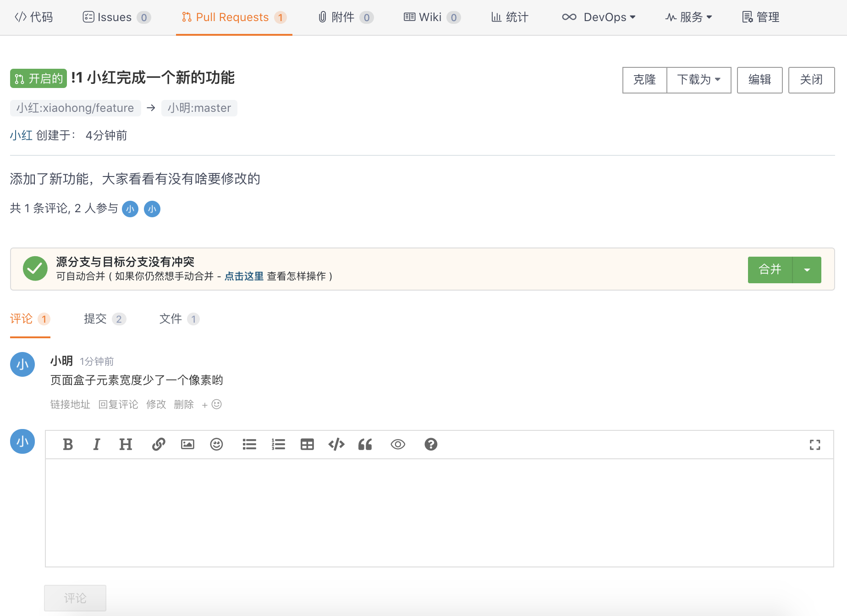Screen dimensions: 847x616
Task: Insert an image in comment editor
Action: point(187,444)
